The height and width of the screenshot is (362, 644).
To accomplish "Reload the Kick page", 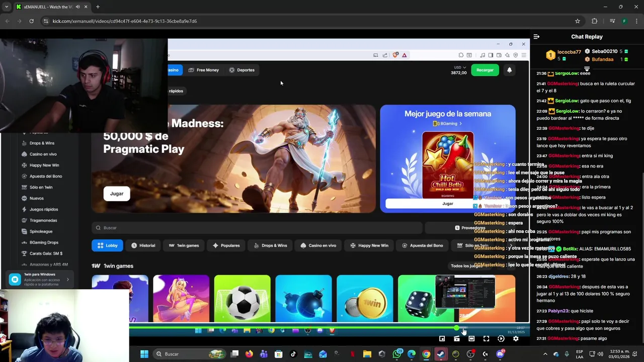I will 31,21.
